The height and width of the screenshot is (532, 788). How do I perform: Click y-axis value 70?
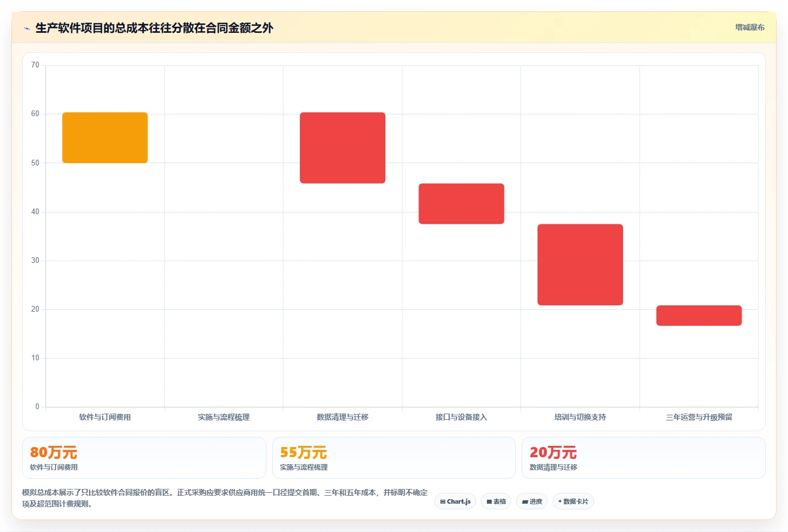(35, 65)
